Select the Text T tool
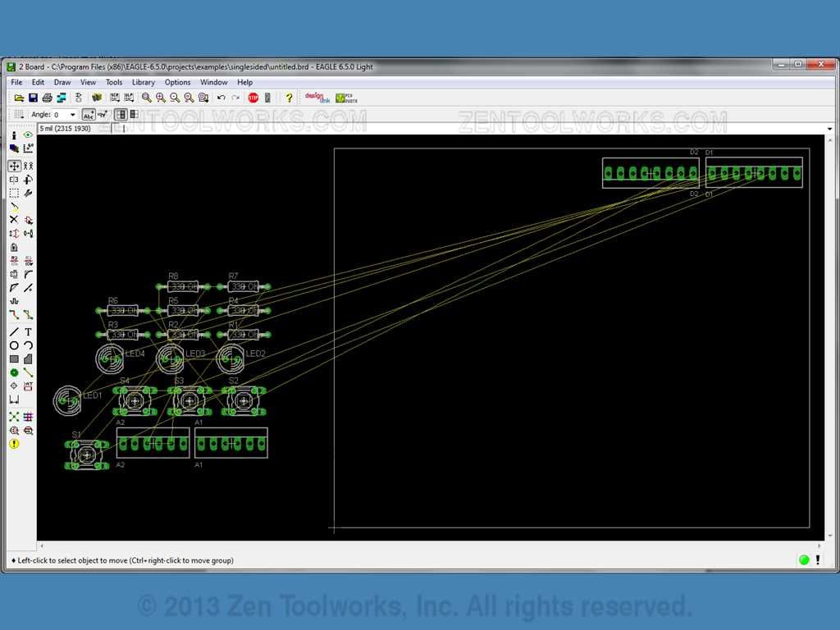 (x=29, y=332)
